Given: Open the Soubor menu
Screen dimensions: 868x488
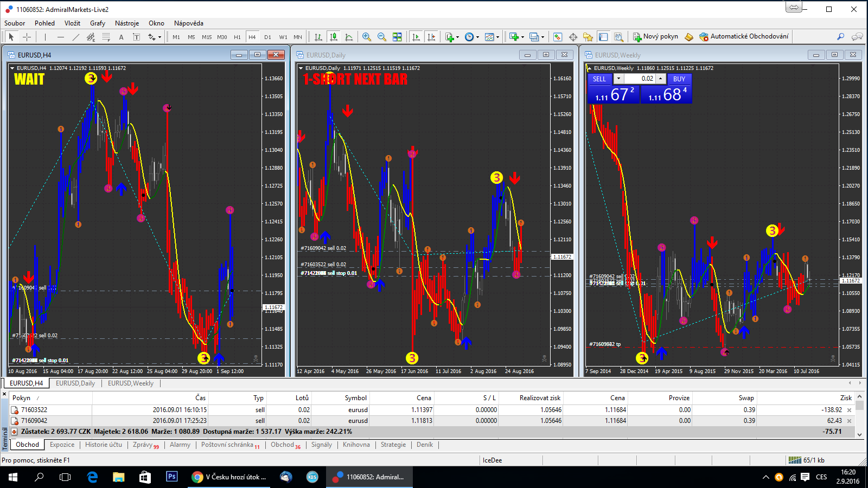Looking at the screenshot, I should coord(15,23).
